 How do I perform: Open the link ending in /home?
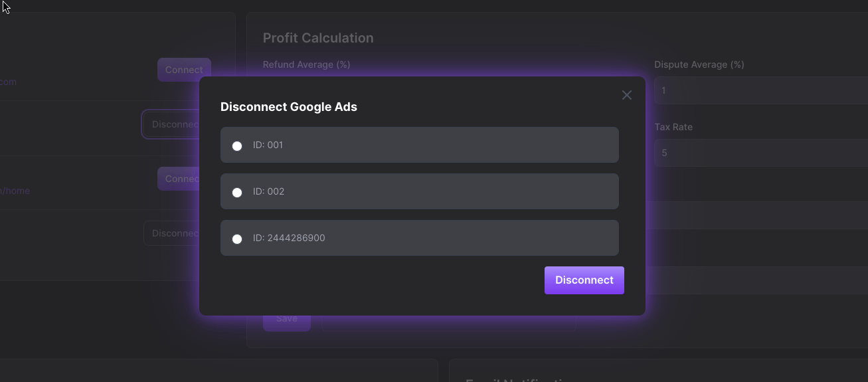(x=15, y=191)
